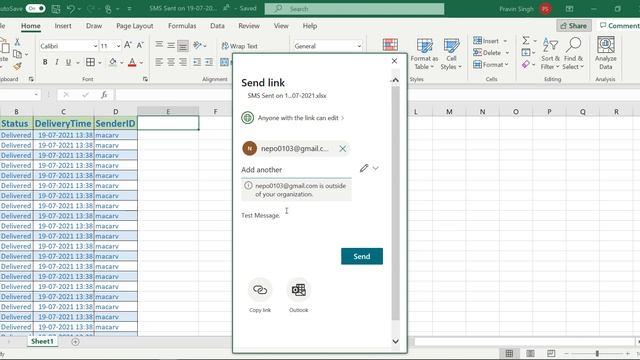
Task: Close the Send link dialog
Action: tap(394, 61)
